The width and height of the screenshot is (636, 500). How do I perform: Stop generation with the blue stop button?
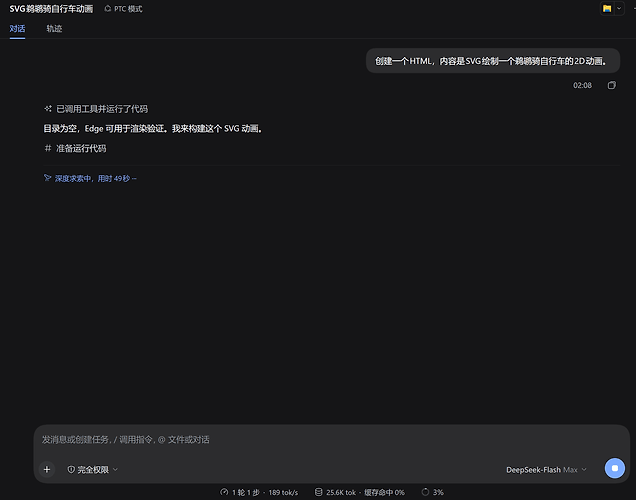pyautogui.click(x=615, y=468)
